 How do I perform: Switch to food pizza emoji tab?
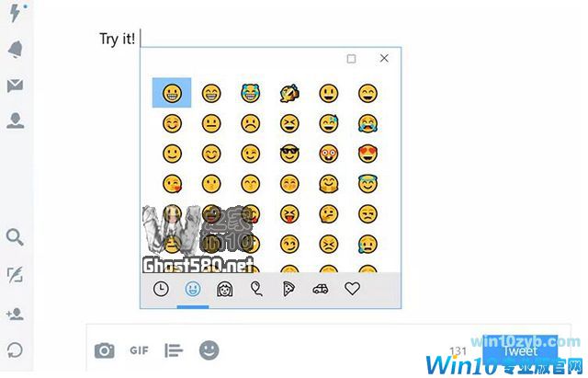[x=288, y=289]
